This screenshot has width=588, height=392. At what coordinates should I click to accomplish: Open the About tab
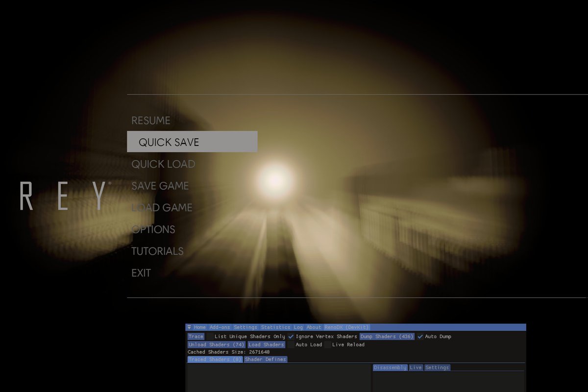314,327
